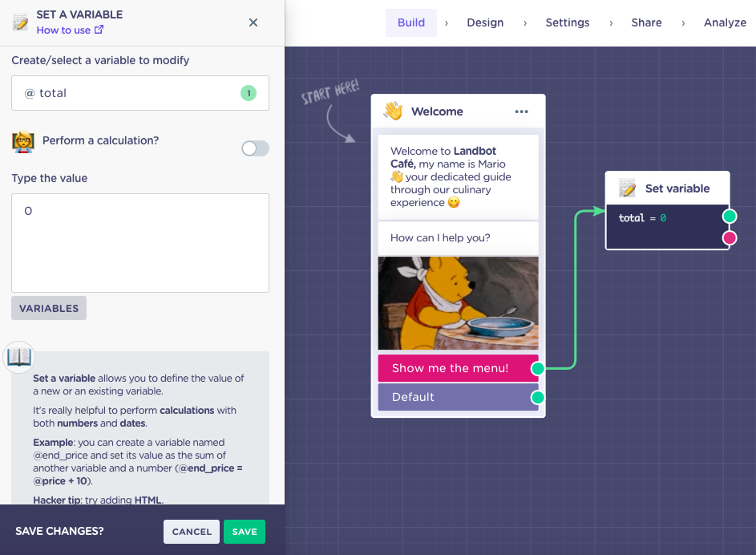The height and width of the screenshot is (555, 756).
Task: Open the How to use link
Action: (x=70, y=30)
